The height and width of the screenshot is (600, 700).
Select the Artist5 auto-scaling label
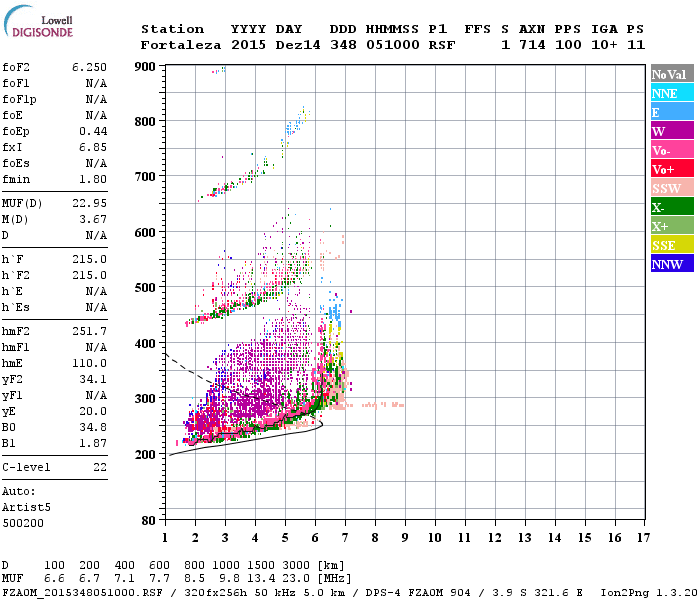click(x=26, y=508)
